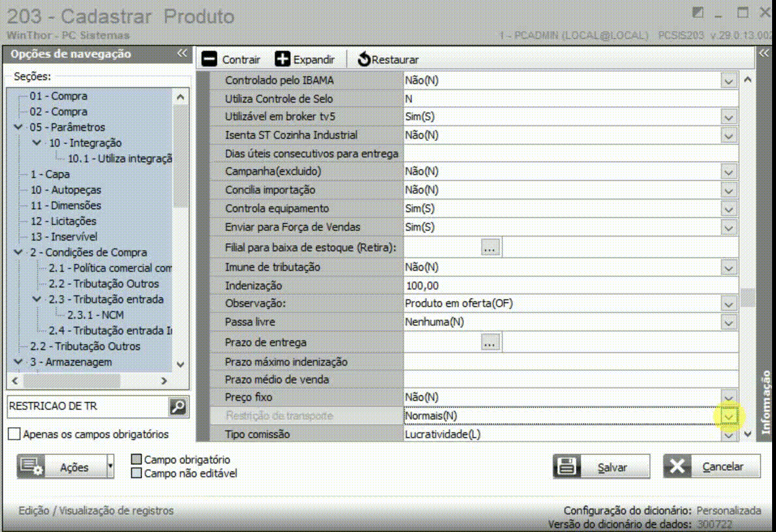Collapse the 3 - Armazenagem tree node

18,362
